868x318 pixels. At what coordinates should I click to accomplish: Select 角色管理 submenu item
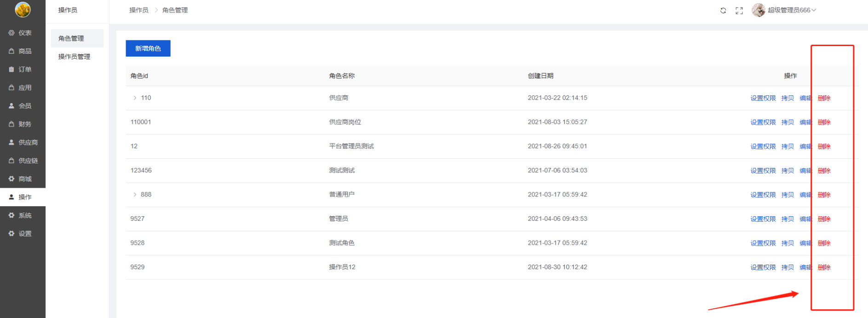(x=72, y=39)
